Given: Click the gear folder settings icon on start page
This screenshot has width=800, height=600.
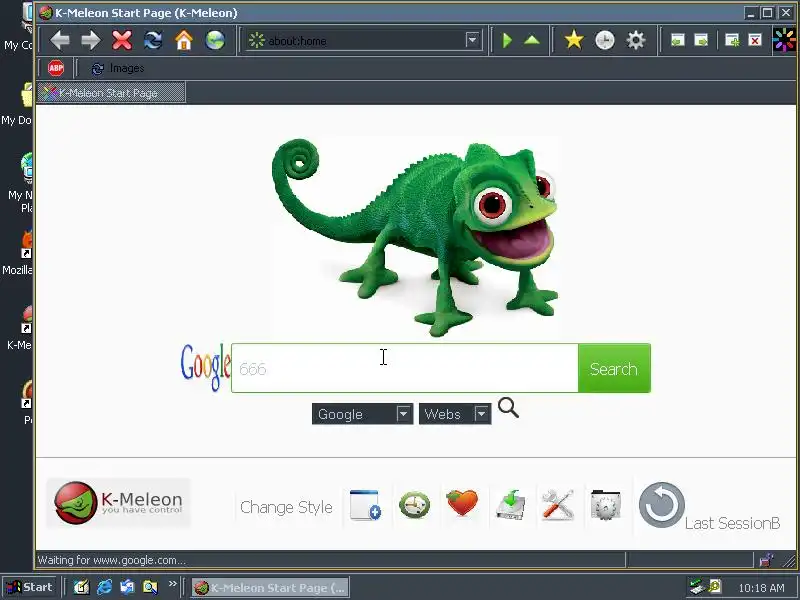Looking at the screenshot, I should [605, 505].
